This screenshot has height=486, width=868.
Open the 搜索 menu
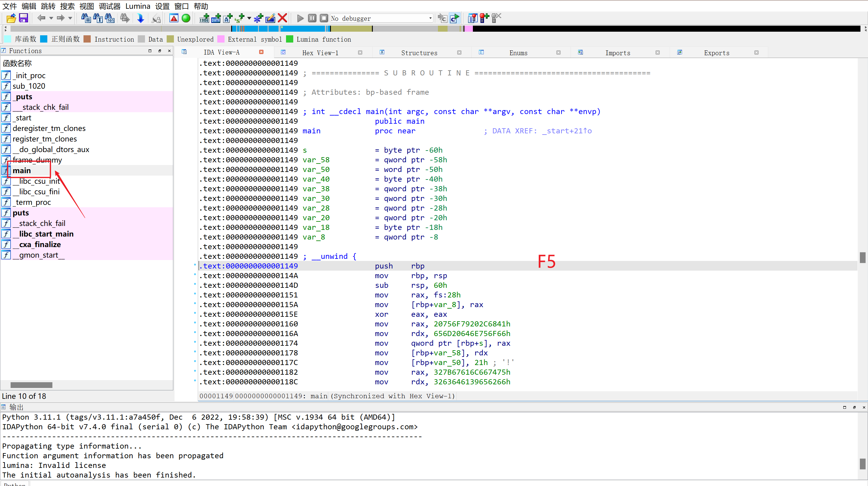[x=68, y=6]
